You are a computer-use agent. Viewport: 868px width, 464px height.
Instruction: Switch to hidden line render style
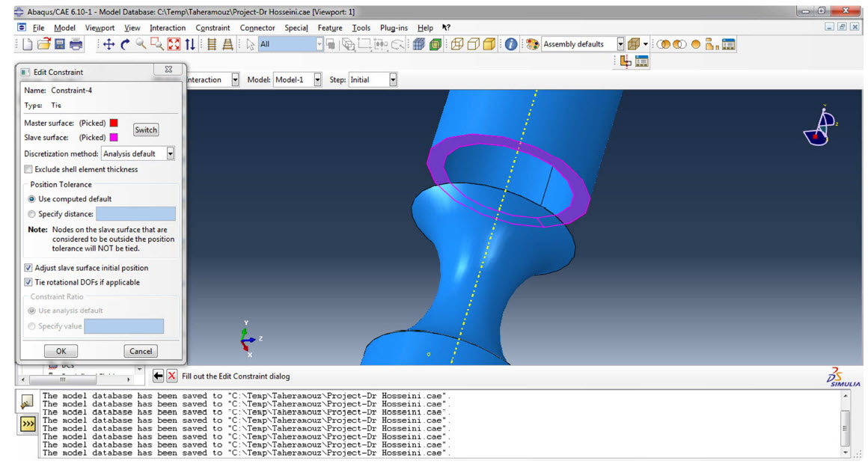473,44
